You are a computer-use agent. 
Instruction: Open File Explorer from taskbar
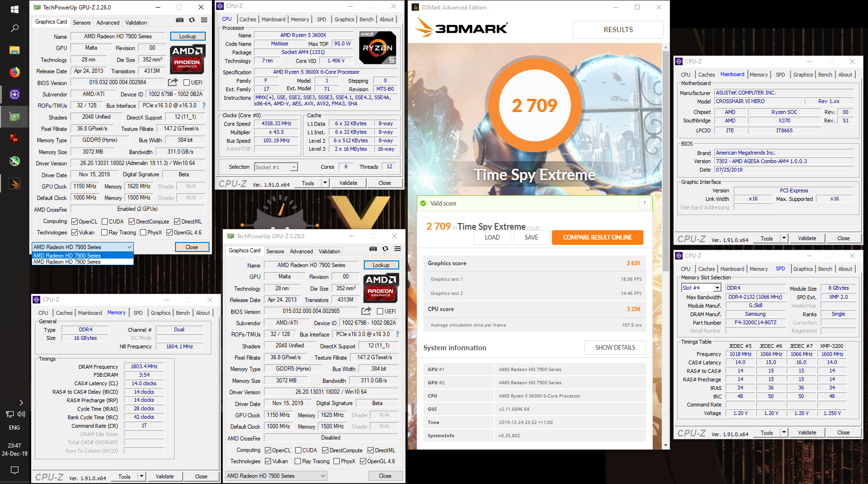(x=14, y=50)
